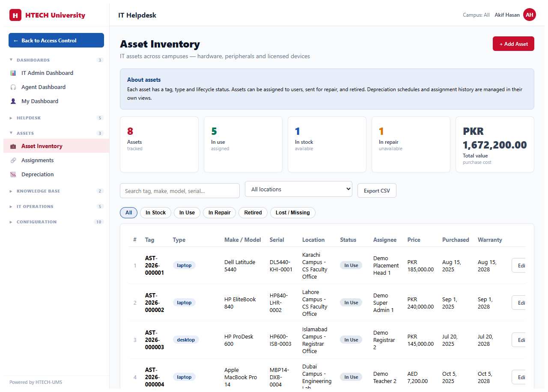Click the Status column header
Image resolution: width=548 pixels, height=392 pixels.
(348, 240)
